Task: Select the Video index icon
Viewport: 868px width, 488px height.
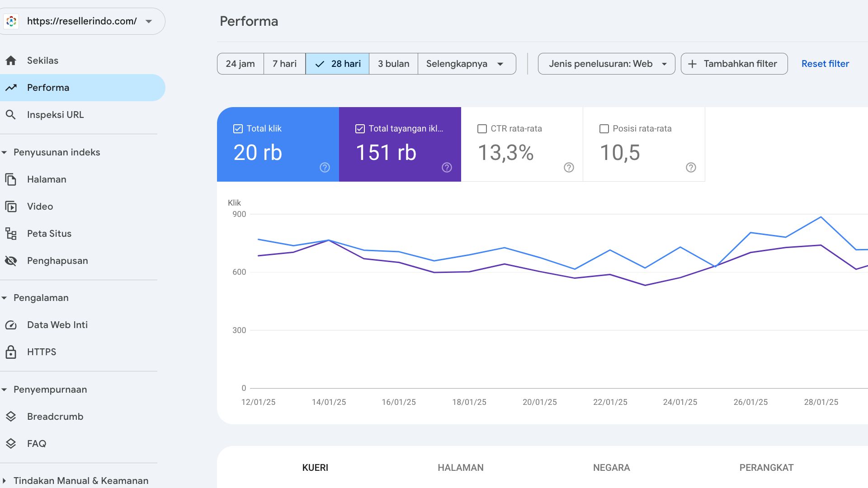Action: tap(11, 206)
